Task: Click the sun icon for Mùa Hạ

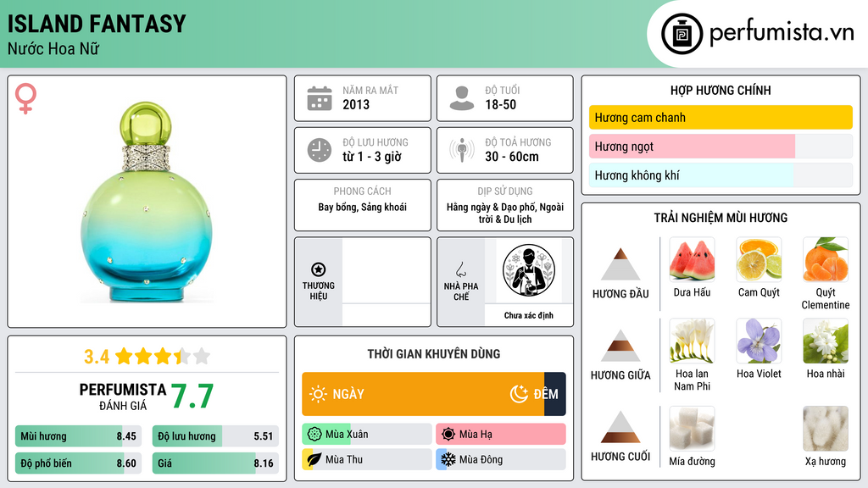Action: tap(448, 434)
